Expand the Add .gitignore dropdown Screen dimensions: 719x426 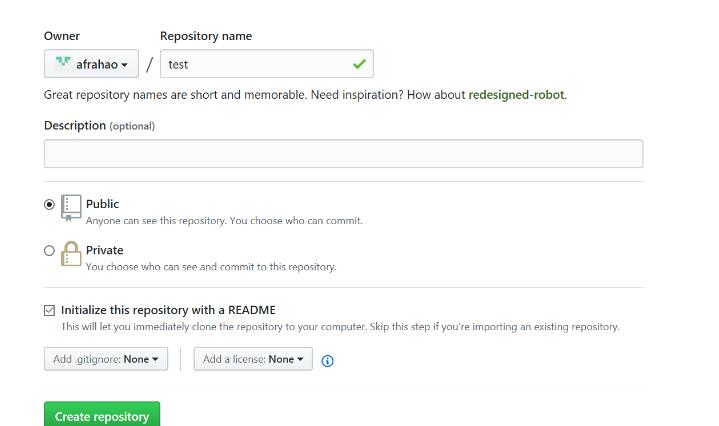click(106, 359)
